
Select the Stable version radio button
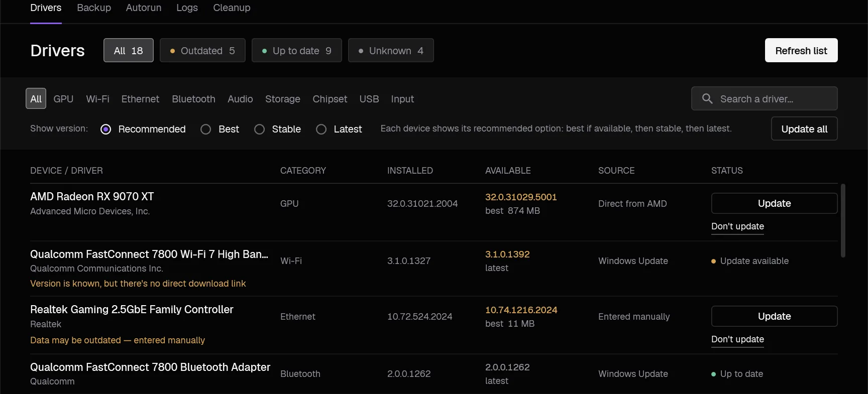pyautogui.click(x=260, y=129)
